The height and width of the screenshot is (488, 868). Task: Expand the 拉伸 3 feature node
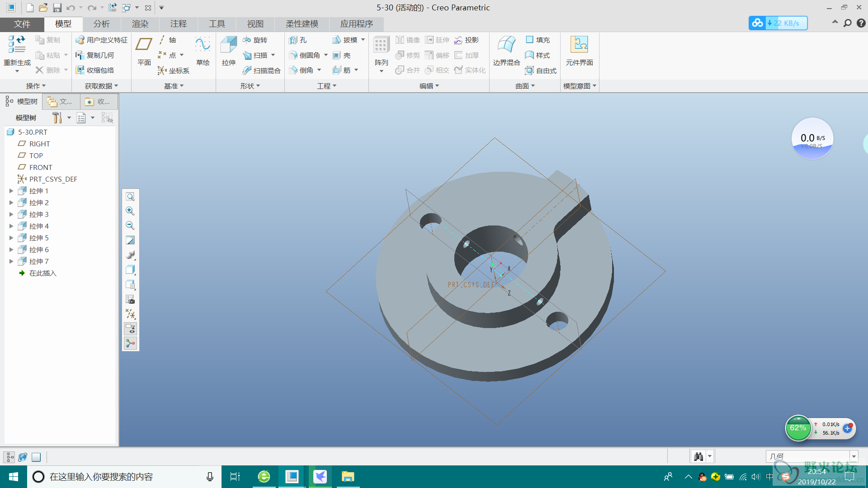(x=11, y=215)
